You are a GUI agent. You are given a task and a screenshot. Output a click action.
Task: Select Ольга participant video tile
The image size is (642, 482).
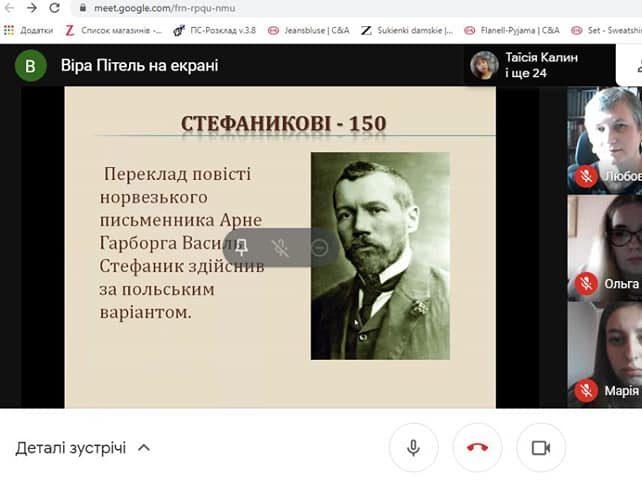coord(604,248)
